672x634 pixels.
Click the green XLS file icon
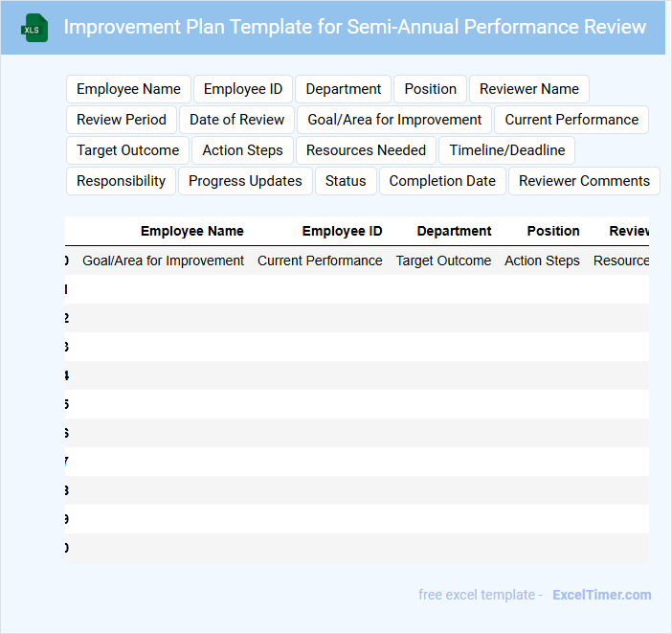tap(34, 28)
